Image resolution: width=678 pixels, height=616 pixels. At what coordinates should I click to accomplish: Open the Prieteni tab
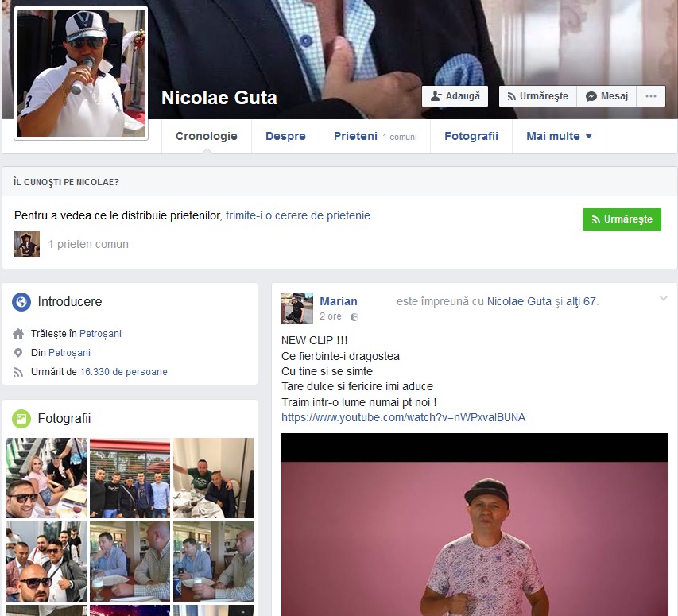[x=354, y=136]
